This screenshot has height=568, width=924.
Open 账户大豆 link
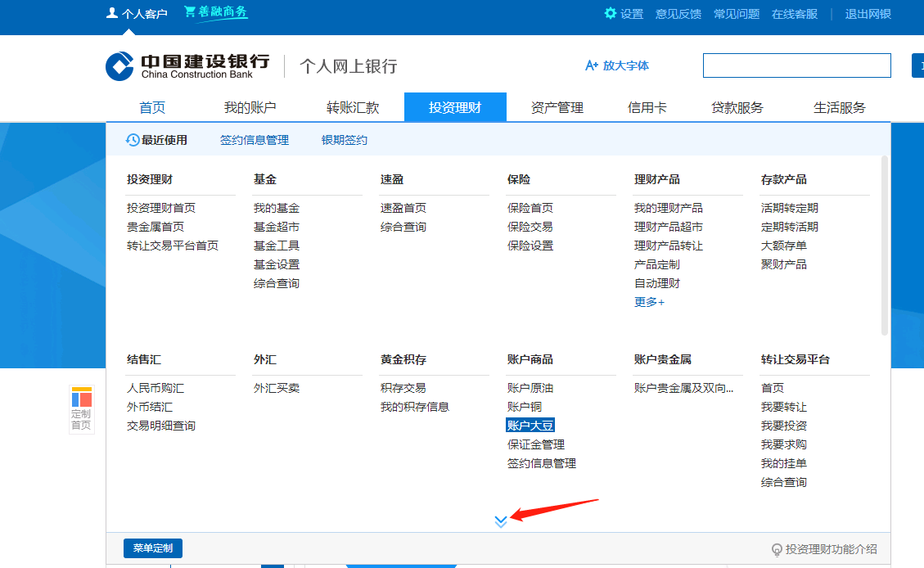530,426
